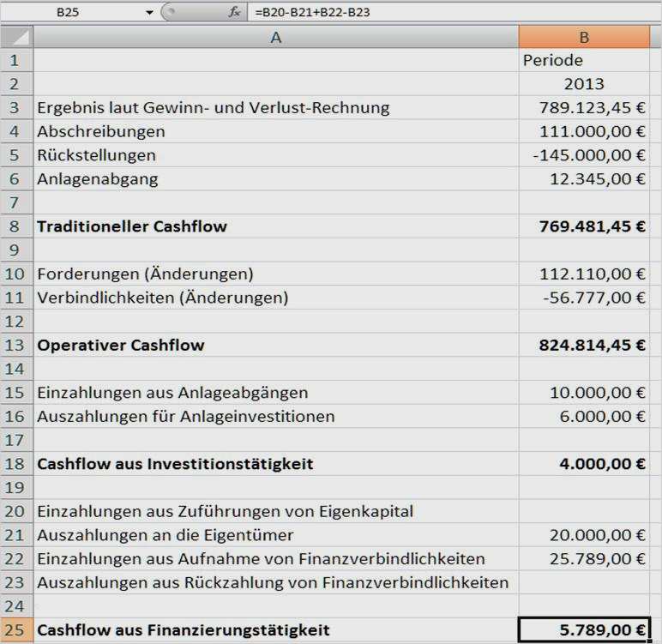Select the 'Forderungen (Änderungen)' cell

click(x=276, y=274)
